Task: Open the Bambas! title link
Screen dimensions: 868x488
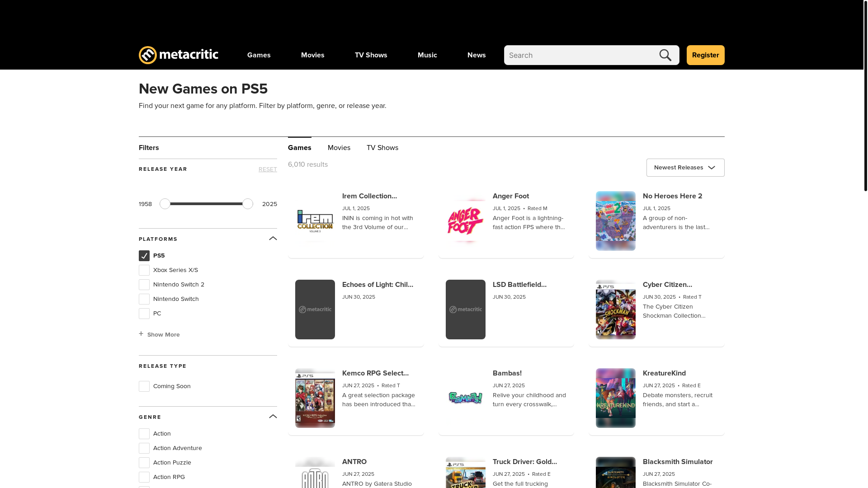Action: pyautogui.click(x=507, y=373)
